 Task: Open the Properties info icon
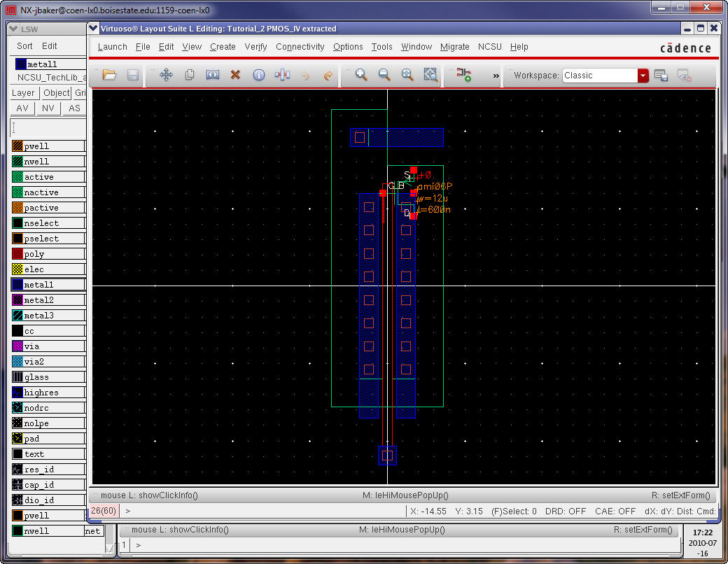(259, 75)
